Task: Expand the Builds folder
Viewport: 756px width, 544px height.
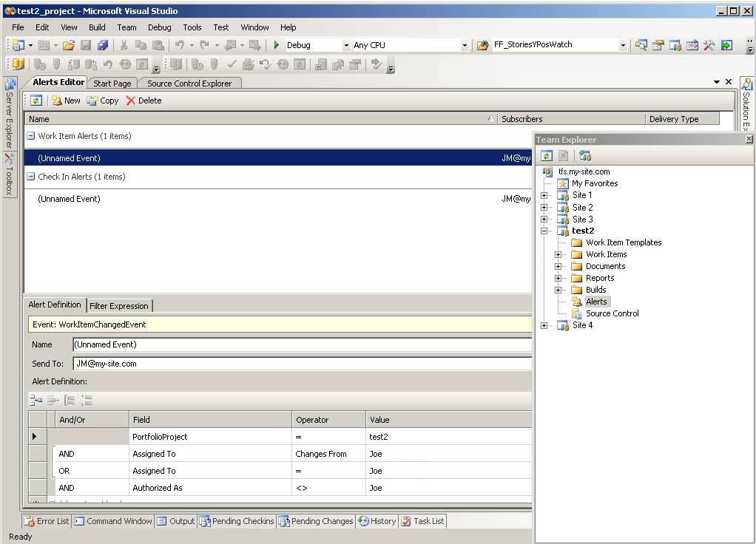Action: 558,290
